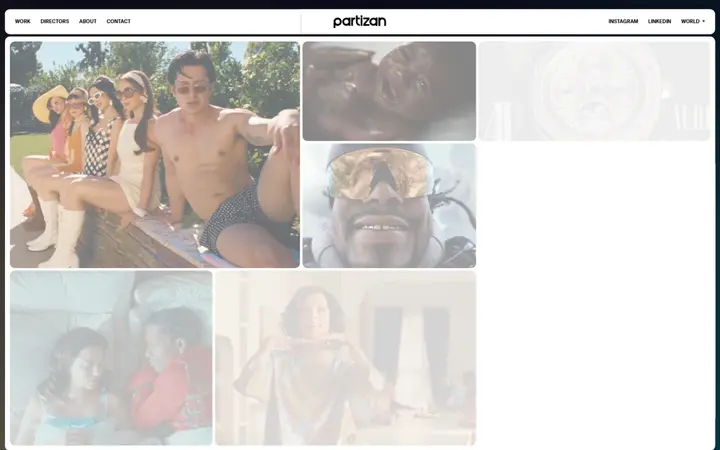This screenshot has width=720, height=450.
Task: Visit the INSTAGRAM link
Action: [x=623, y=22]
